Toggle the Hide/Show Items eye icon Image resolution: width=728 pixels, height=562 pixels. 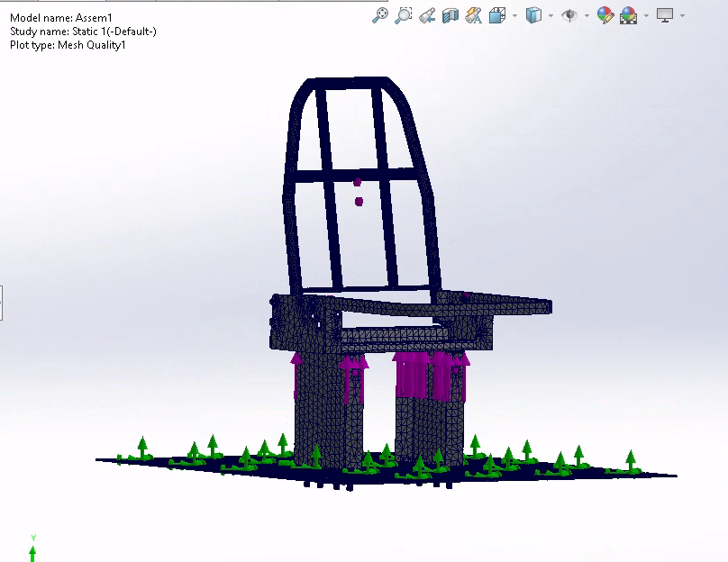coord(569,15)
